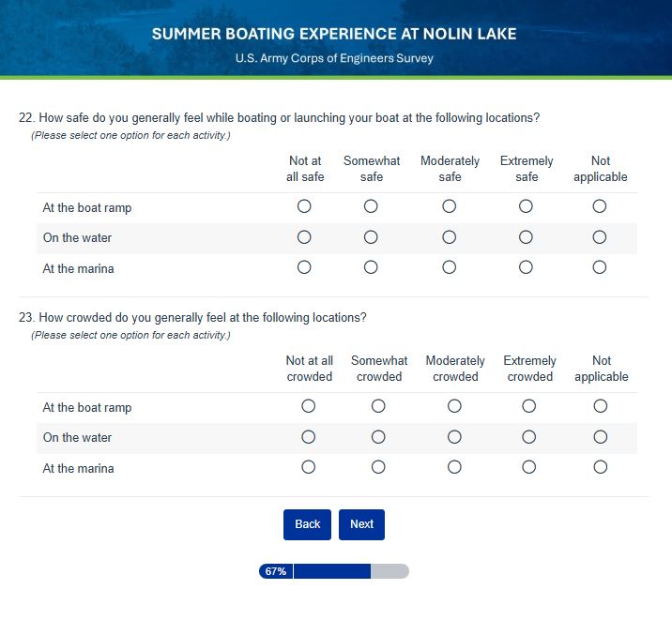Choose 'Somewhat crowded' for On the water
The height and width of the screenshot is (620, 672).
[378, 437]
